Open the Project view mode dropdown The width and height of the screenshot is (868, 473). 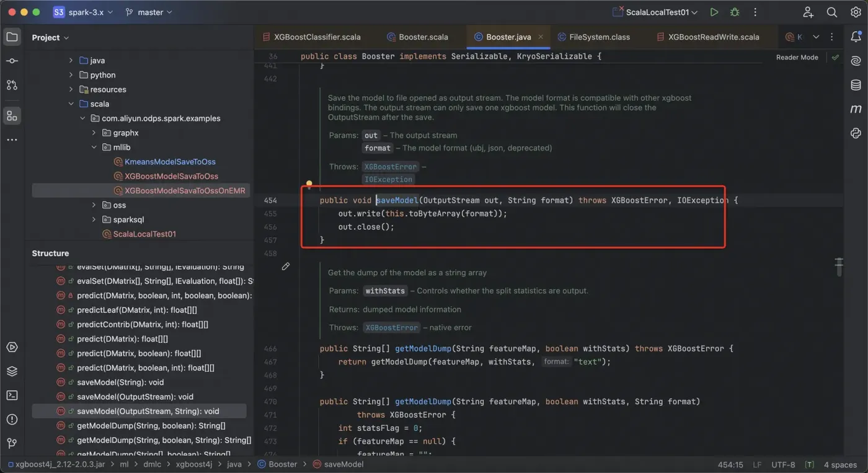click(50, 38)
